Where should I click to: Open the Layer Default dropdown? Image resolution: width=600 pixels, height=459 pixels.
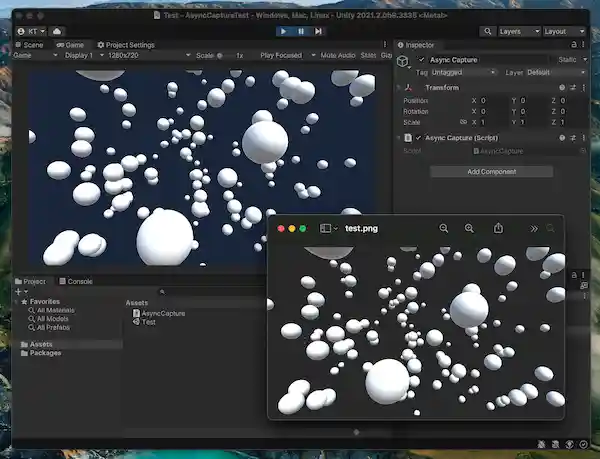556,72
